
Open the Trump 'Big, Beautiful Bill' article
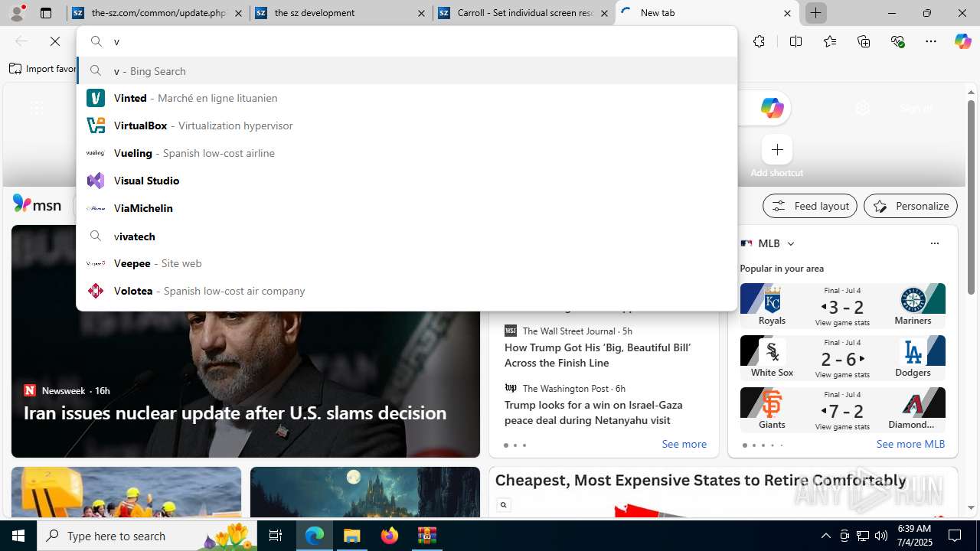click(597, 355)
